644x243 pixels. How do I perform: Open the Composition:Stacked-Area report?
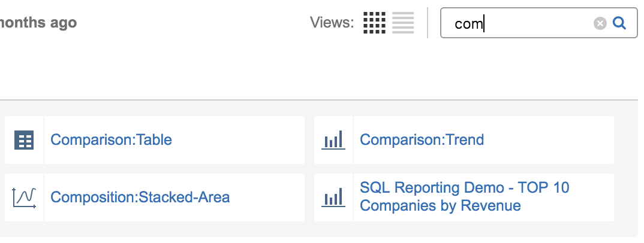140,198
